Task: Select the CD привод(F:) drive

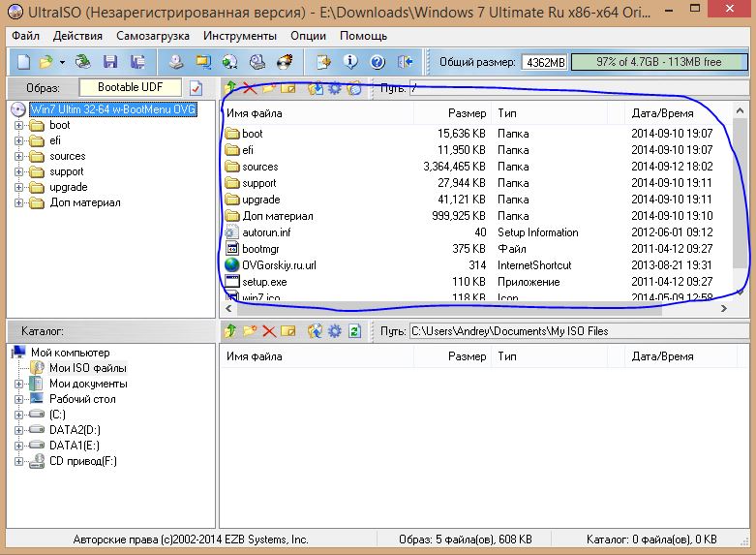Action: pyautogui.click(x=83, y=461)
